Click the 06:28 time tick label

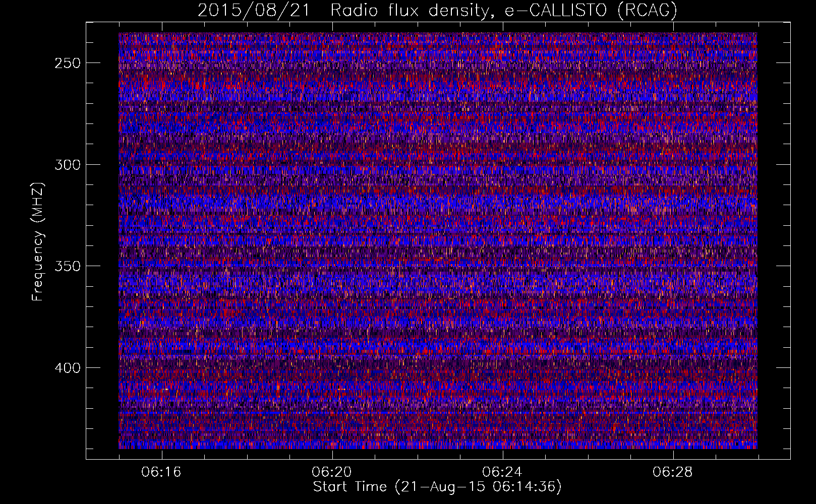point(673,472)
